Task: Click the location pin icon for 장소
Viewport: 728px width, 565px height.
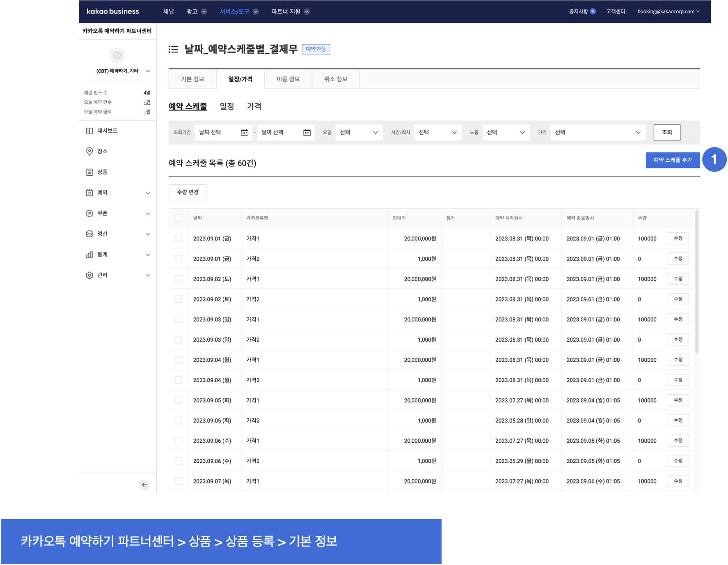Action: [x=89, y=152]
